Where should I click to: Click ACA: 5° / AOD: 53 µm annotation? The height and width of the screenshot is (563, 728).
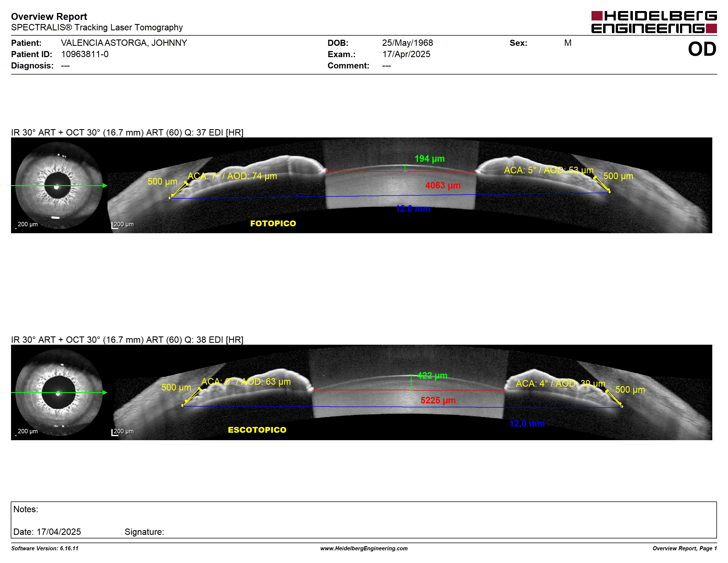click(549, 170)
